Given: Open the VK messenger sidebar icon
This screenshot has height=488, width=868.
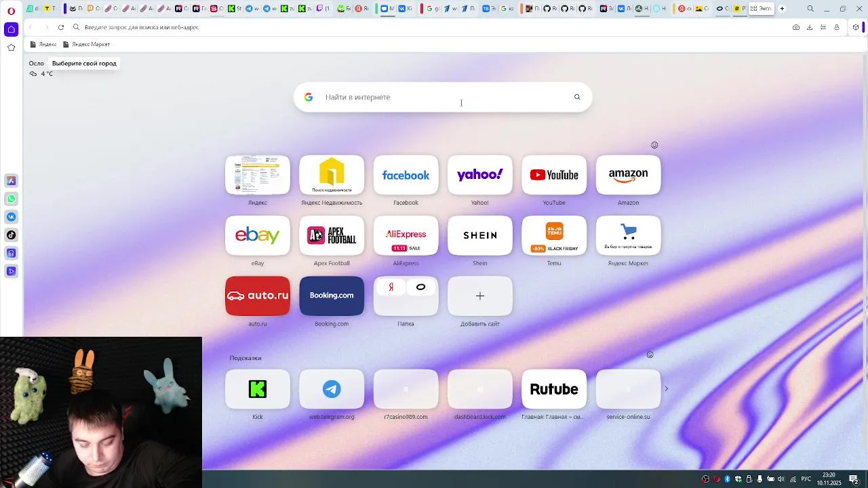Looking at the screenshot, I should click(x=11, y=217).
